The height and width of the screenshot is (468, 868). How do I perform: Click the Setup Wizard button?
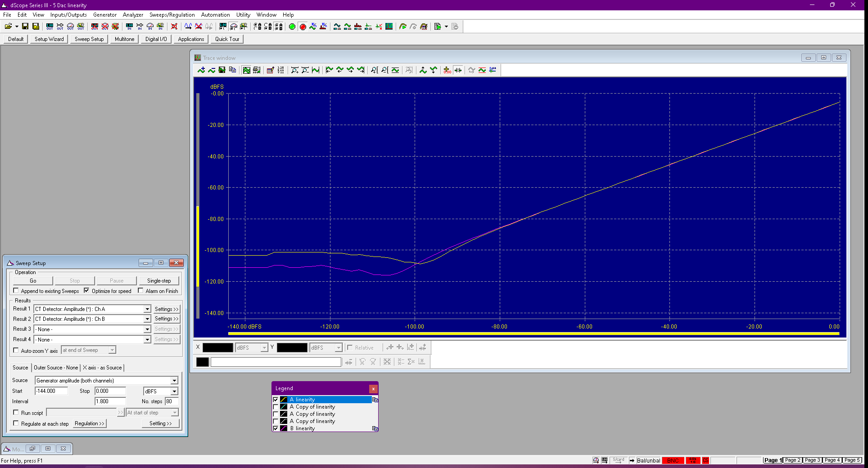49,39
